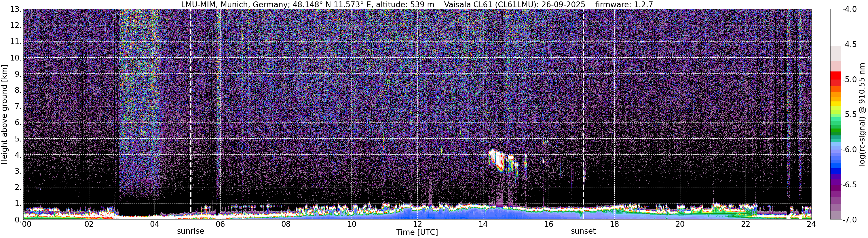The height and width of the screenshot is (238, 868).
Task: Click the '-5.0' colorbar tick label
Action: click(850, 80)
